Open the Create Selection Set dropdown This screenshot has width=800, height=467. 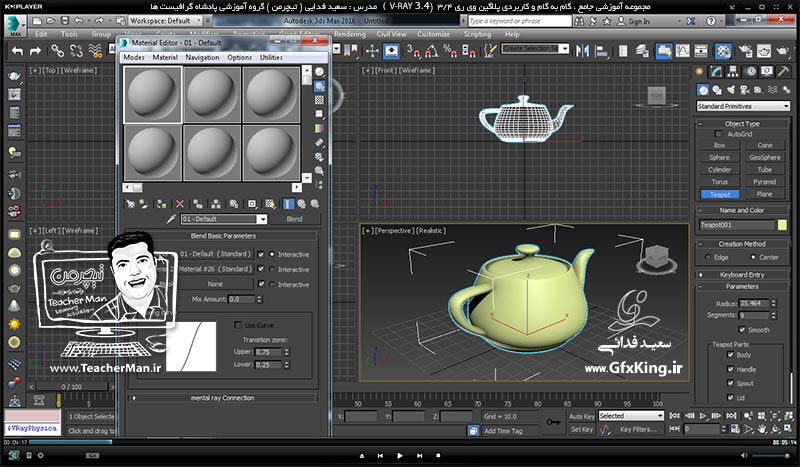coord(535,48)
